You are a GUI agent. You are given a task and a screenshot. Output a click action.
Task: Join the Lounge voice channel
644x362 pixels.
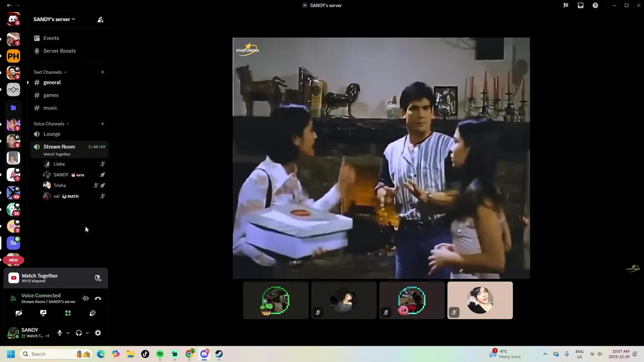pos(68,134)
